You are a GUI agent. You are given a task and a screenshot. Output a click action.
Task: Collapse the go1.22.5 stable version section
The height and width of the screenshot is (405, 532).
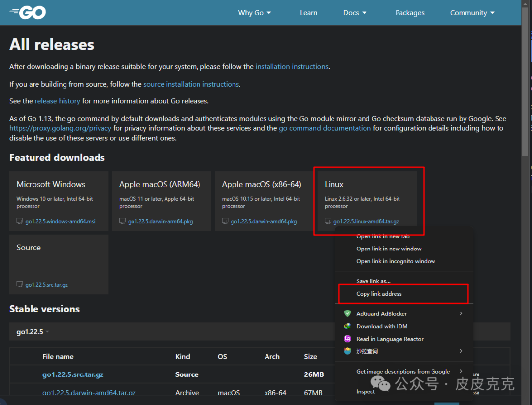coord(33,332)
